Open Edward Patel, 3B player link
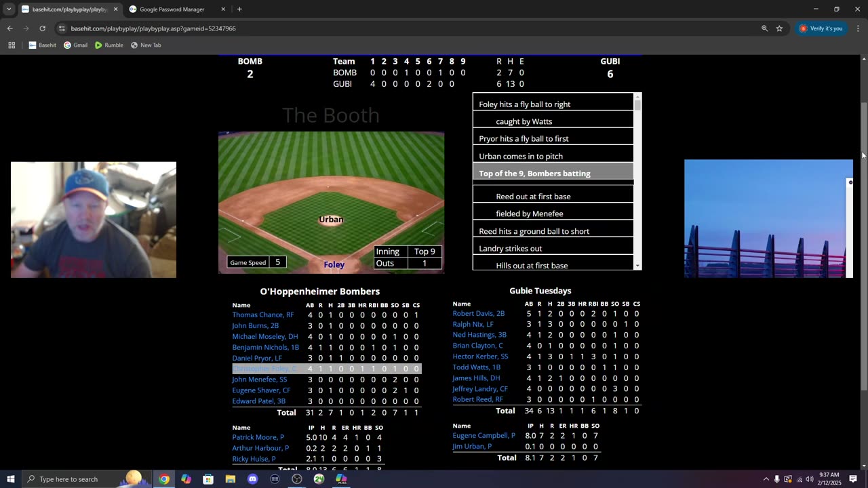868x488 pixels. coord(259,401)
